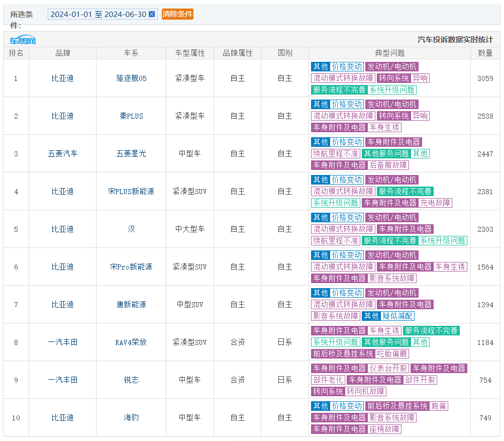Open the 宋PLUS新能源 series link
This screenshot has height=441, width=504.
click(x=131, y=192)
